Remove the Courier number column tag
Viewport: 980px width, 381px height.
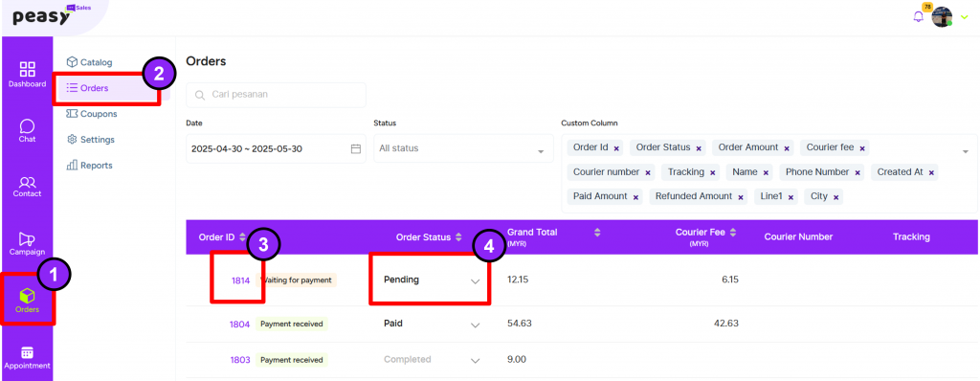[648, 172]
